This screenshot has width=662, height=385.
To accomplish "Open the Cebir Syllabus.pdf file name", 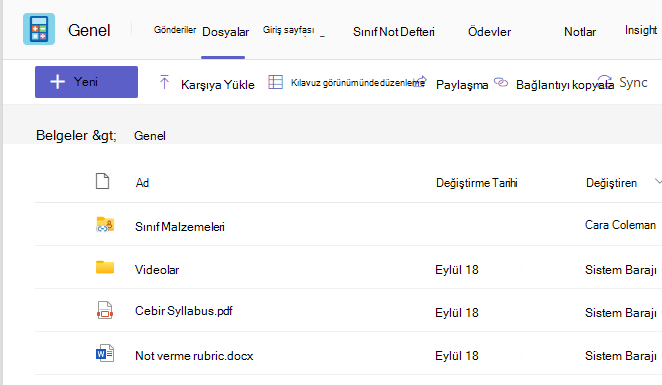I will point(184,311).
